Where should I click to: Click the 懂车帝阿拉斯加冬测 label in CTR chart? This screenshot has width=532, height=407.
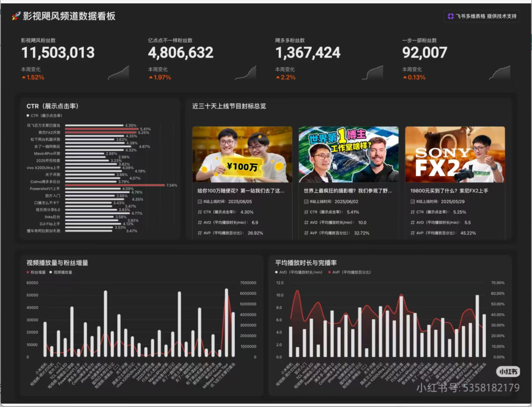pyautogui.click(x=43, y=231)
